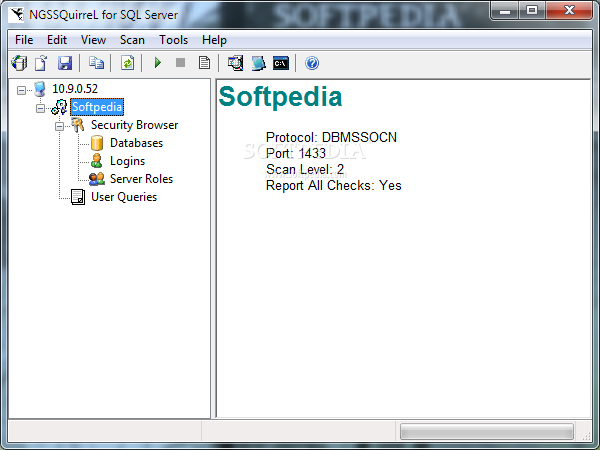Save using the floppy disk icon
This screenshot has height=450, width=600.
pos(65,63)
